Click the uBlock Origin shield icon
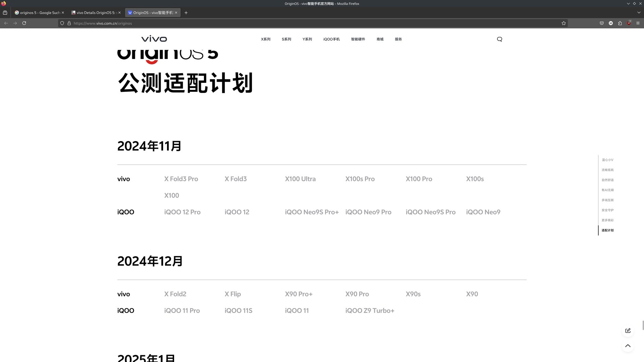 [629, 23]
